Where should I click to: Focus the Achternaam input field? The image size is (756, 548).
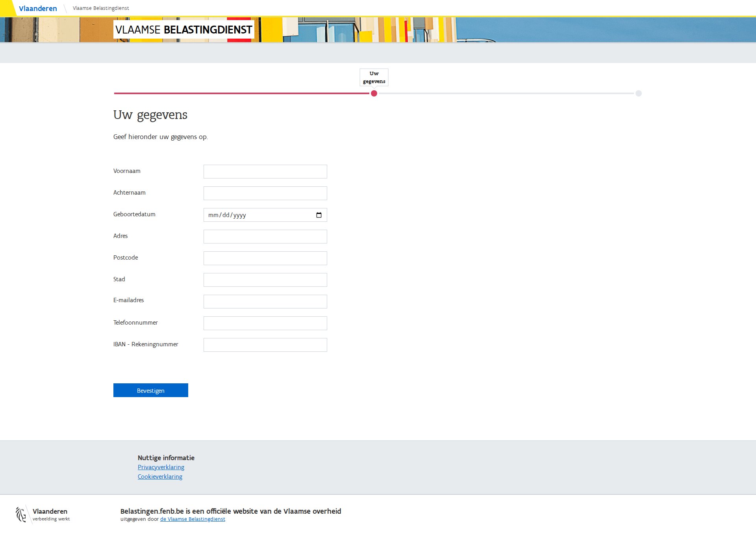point(265,193)
